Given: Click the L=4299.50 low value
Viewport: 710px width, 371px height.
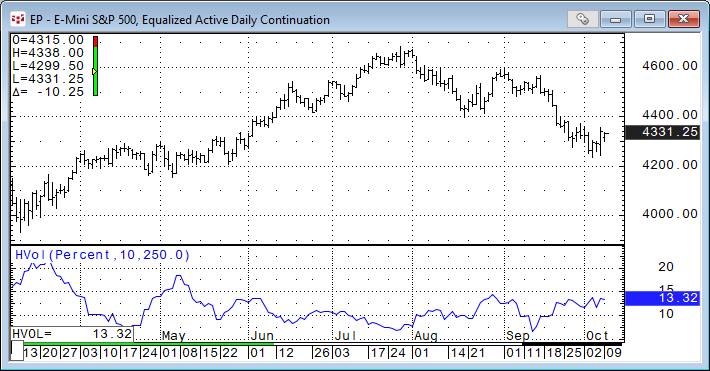Looking at the screenshot, I should [x=48, y=66].
